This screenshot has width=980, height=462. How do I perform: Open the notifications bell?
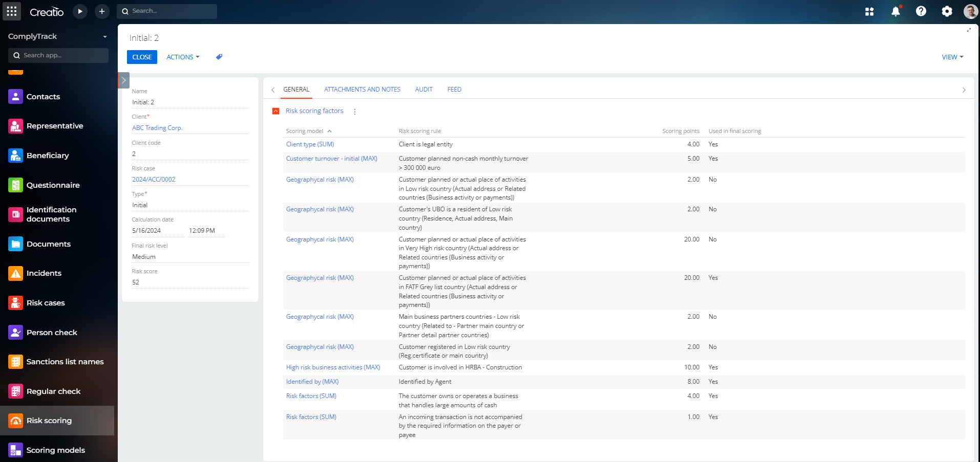pyautogui.click(x=896, y=11)
